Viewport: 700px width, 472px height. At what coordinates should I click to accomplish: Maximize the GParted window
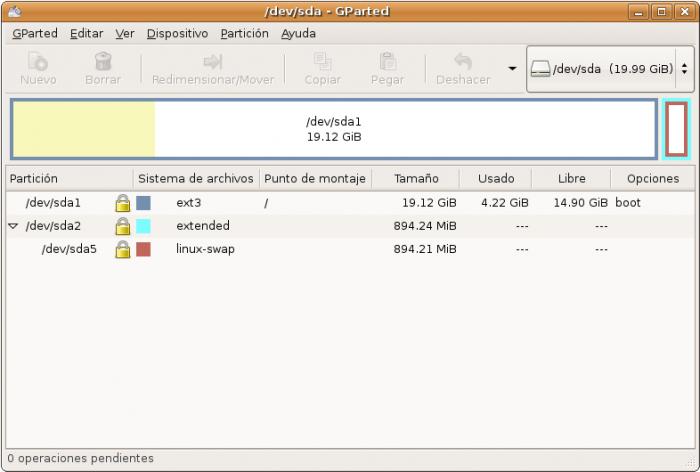(662, 12)
